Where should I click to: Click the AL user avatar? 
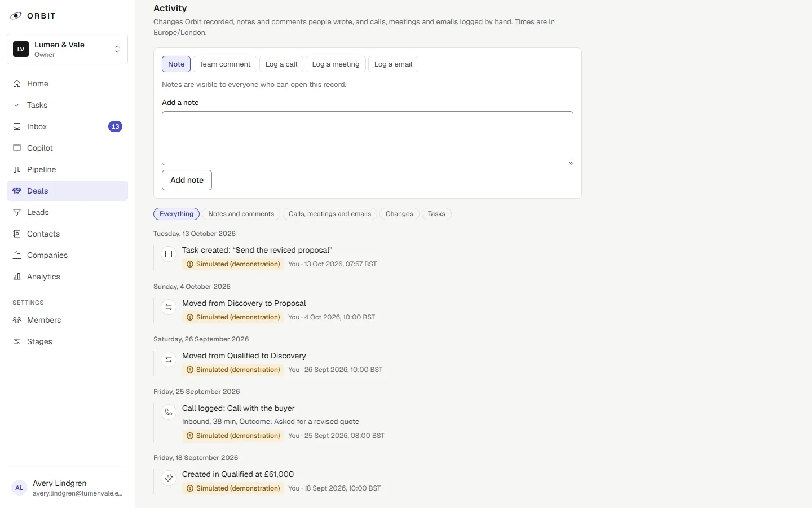(19, 488)
